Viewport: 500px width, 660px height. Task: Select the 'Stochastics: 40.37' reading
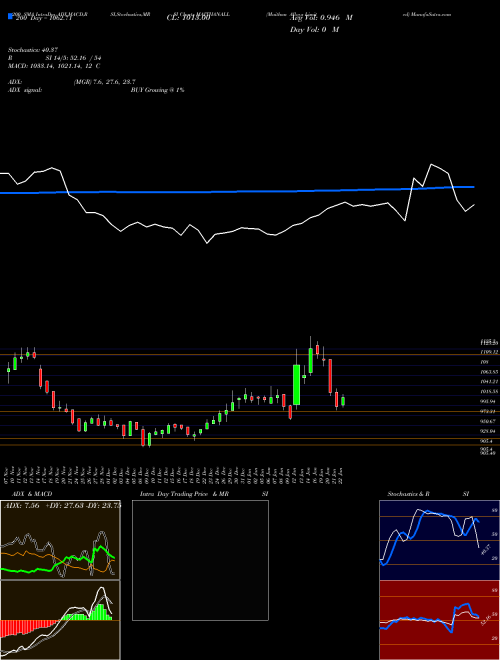[33, 50]
